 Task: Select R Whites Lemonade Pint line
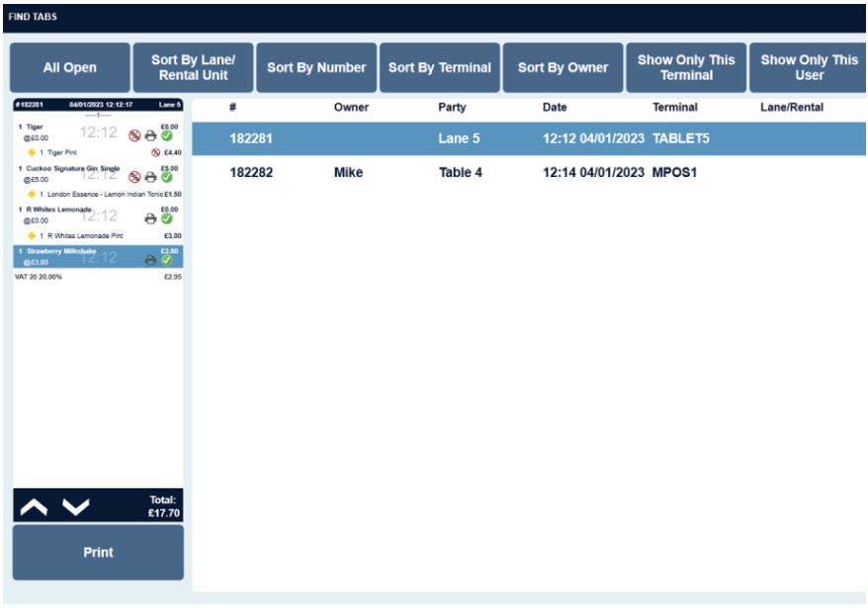coord(98,235)
